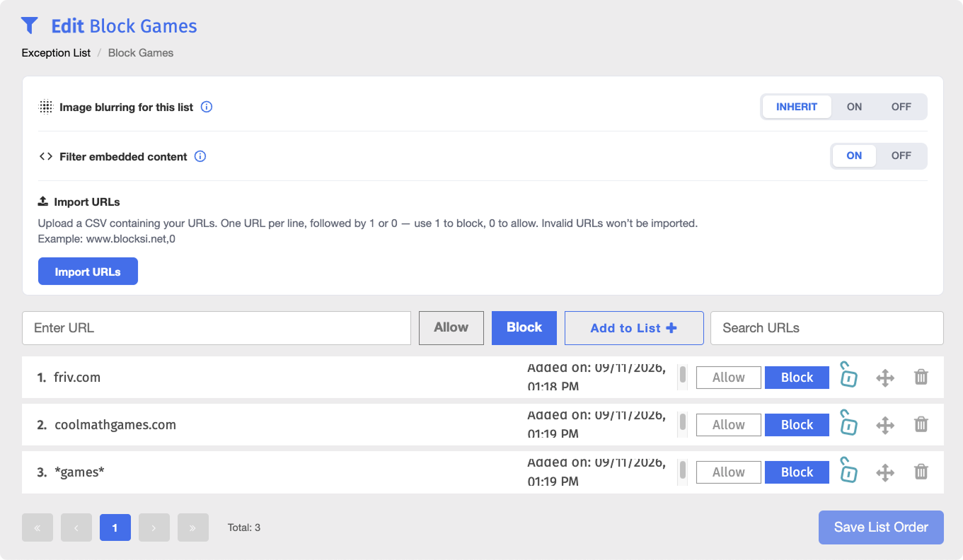
Task: Click Save List Order button
Action: tap(881, 527)
